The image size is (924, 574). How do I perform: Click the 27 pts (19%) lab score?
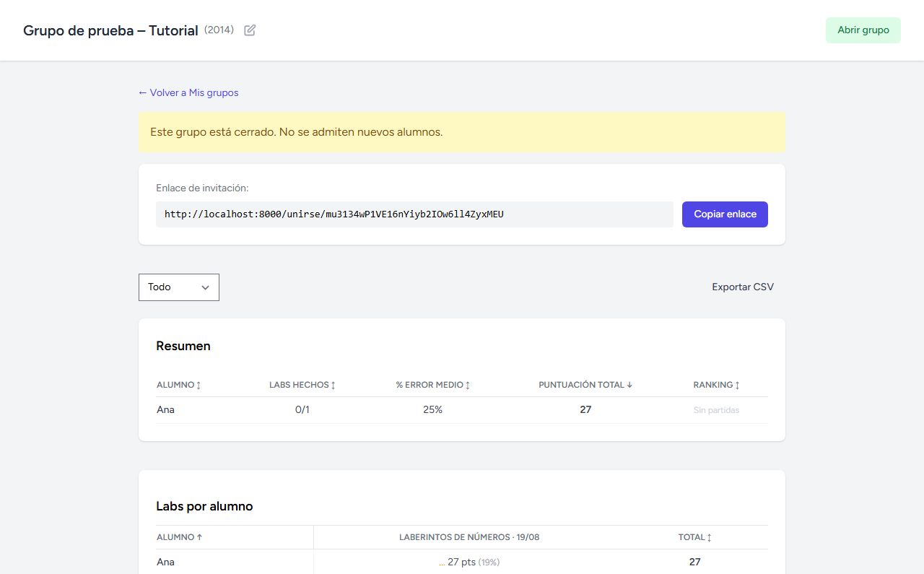coord(469,562)
